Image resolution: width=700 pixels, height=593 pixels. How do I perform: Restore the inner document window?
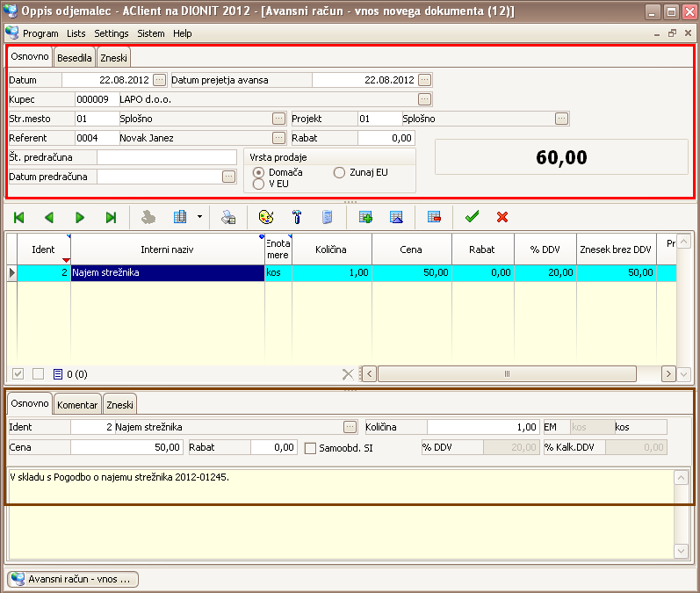click(x=672, y=33)
